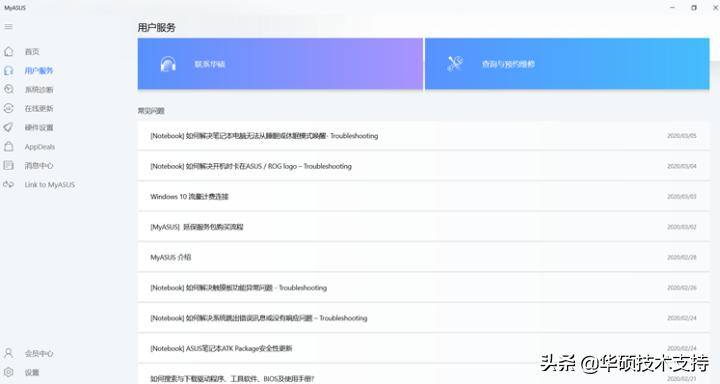
Task: Maximize the MyASUS window
Action: click(694, 7)
